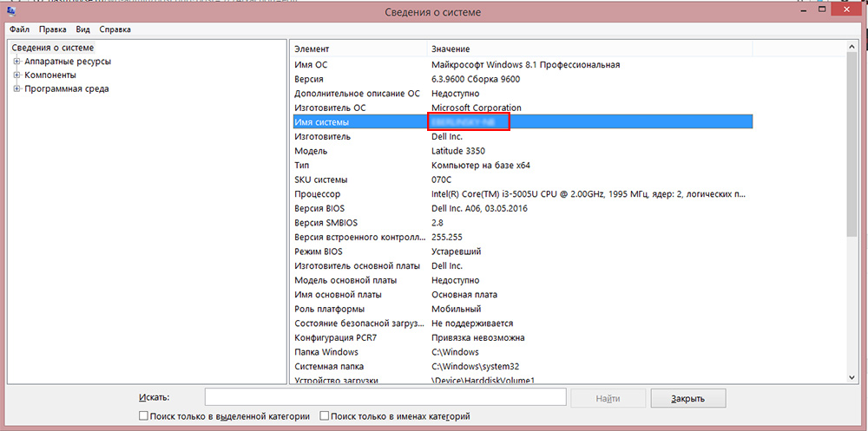Toggle Поиск только в именах категорий checkbox
Image resolution: width=868 pixels, height=431 pixels.
tap(325, 416)
